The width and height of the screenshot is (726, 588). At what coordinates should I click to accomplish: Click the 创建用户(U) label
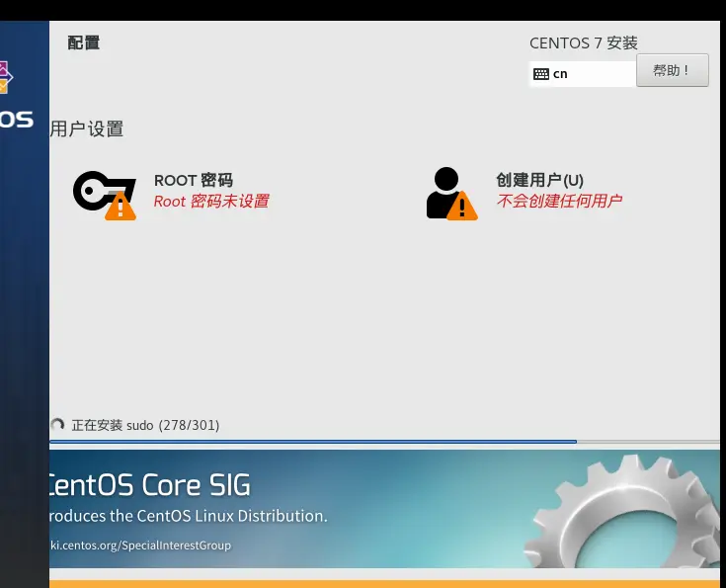pyautogui.click(x=540, y=180)
